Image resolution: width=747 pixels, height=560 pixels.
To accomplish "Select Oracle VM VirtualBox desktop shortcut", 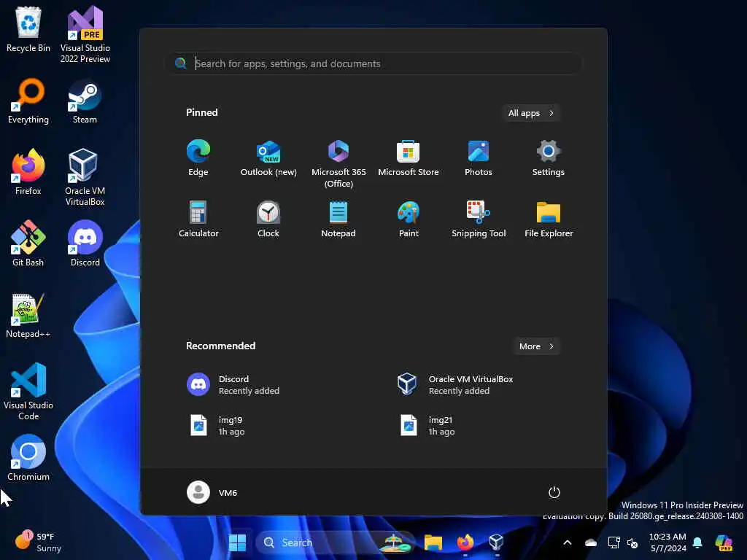I will pyautogui.click(x=85, y=177).
